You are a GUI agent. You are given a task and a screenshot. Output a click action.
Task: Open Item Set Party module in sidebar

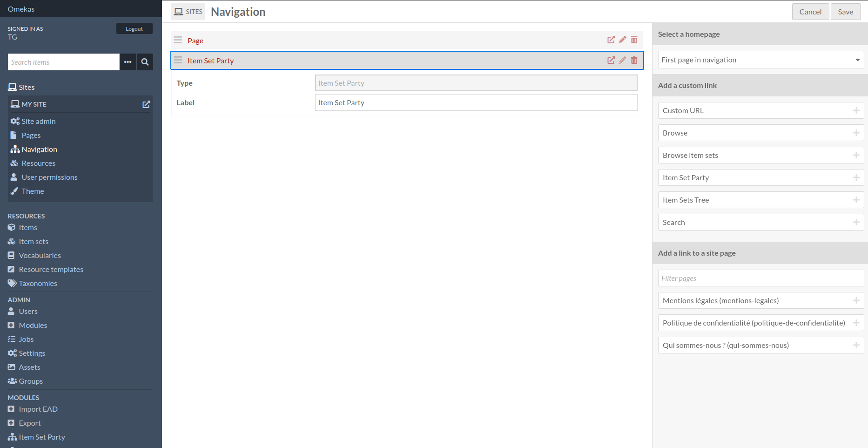point(37,437)
